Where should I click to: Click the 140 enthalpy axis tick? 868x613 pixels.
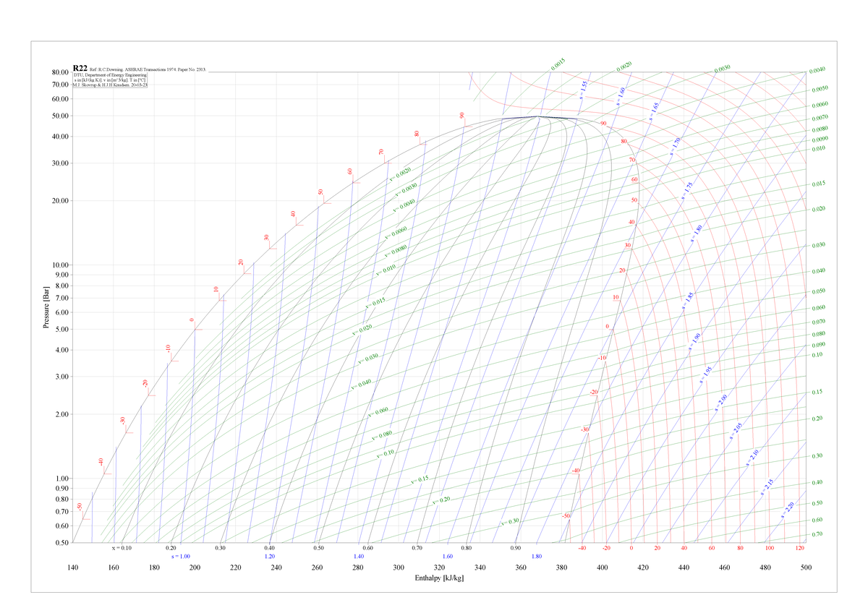[73, 568]
